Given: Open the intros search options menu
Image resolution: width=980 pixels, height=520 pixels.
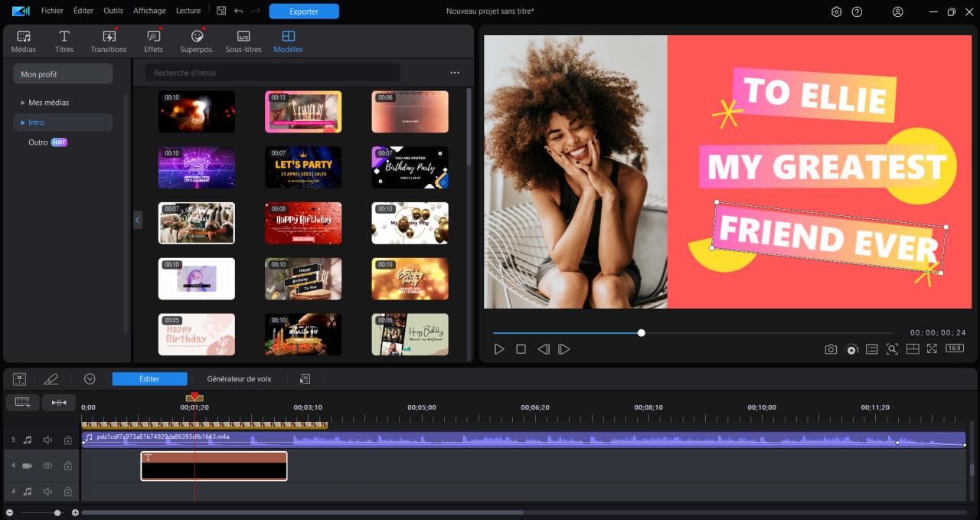Looking at the screenshot, I should click(x=455, y=72).
